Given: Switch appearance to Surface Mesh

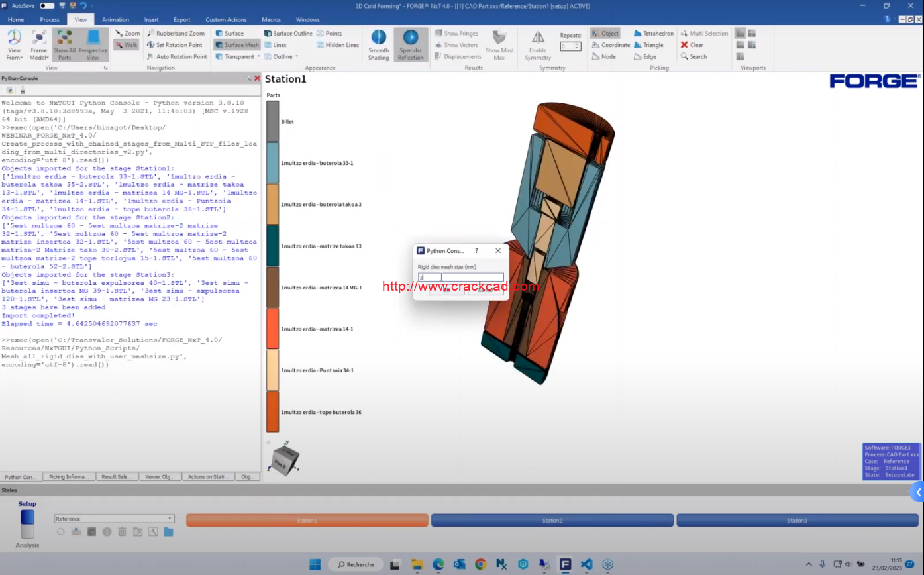Looking at the screenshot, I should tap(236, 45).
